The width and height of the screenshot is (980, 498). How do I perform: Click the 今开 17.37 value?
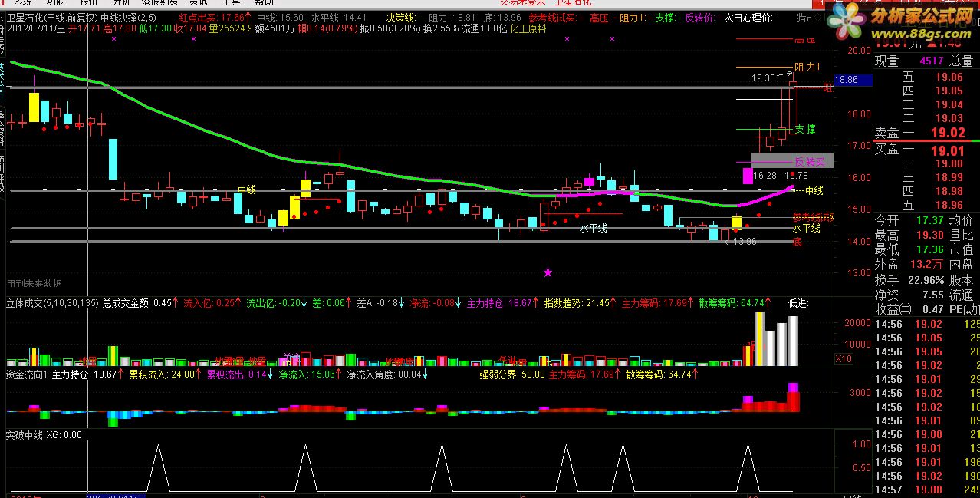pyautogui.click(x=930, y=220)
